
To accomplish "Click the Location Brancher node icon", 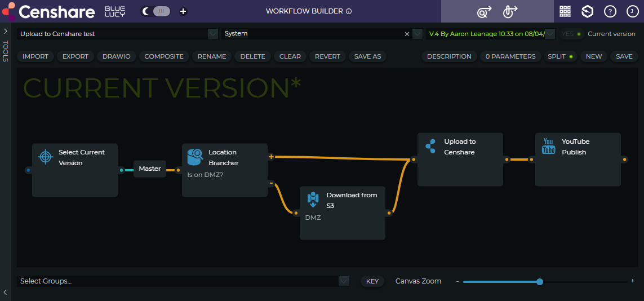I will pos(196,157).
